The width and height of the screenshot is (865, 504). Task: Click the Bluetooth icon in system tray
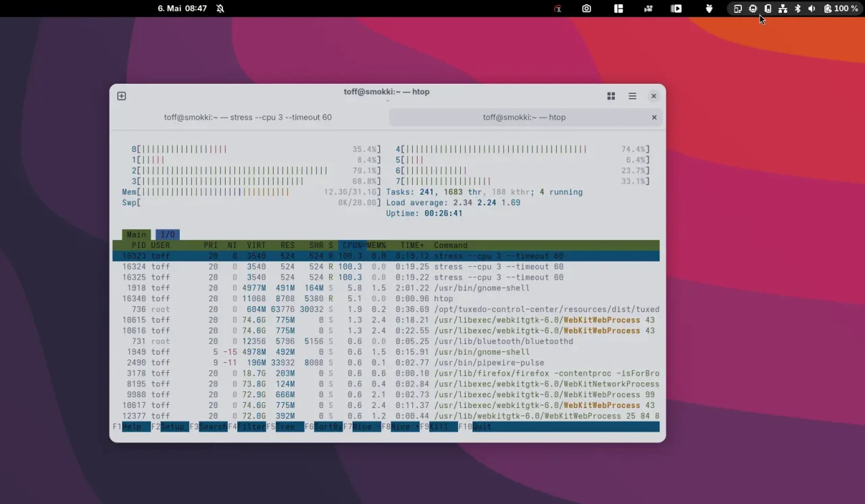(797, 9)
